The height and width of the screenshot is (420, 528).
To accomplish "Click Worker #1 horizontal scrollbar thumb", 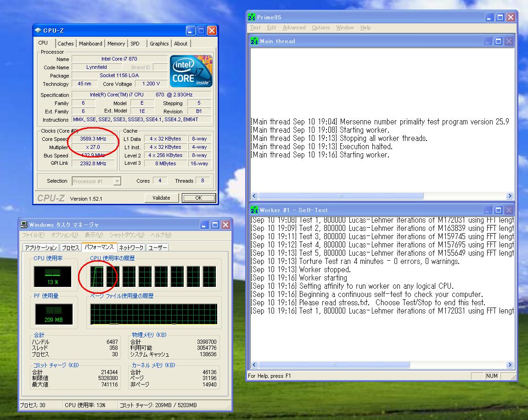I will [x=334, y=365].
